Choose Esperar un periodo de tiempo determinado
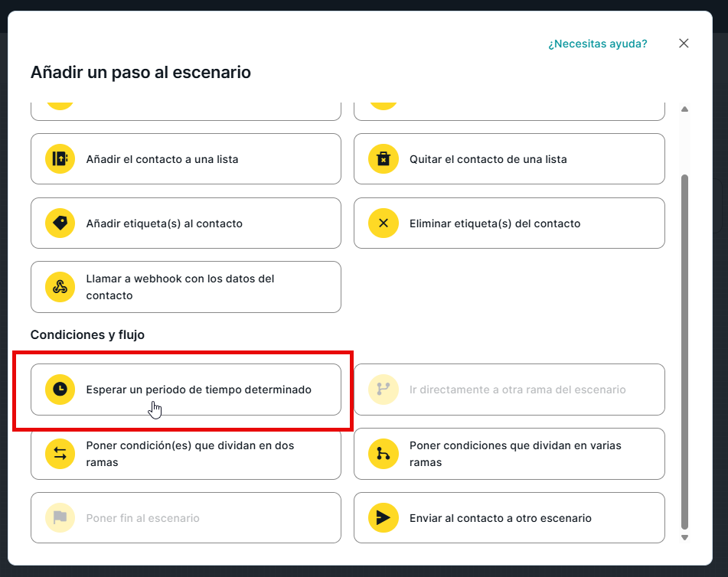Viewport: 728px width, 577px height. [x=198, y=390]
